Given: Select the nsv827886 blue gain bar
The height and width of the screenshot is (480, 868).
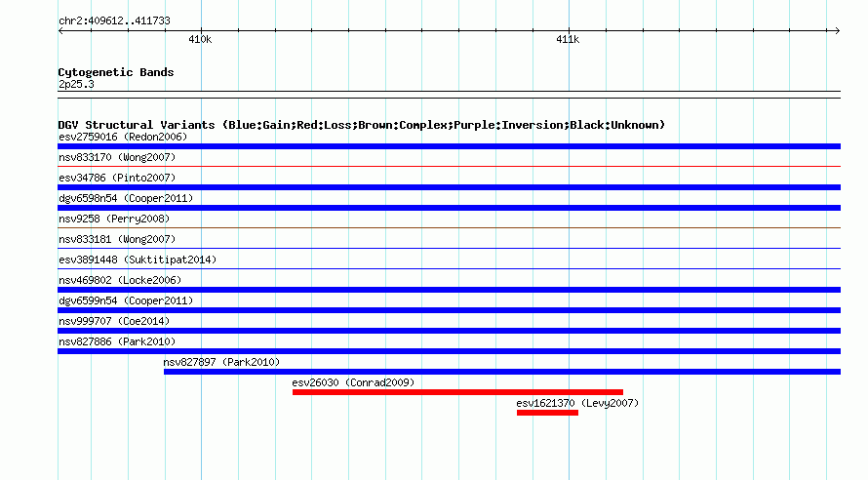Looking at the screenshot, I should point(449,351).
